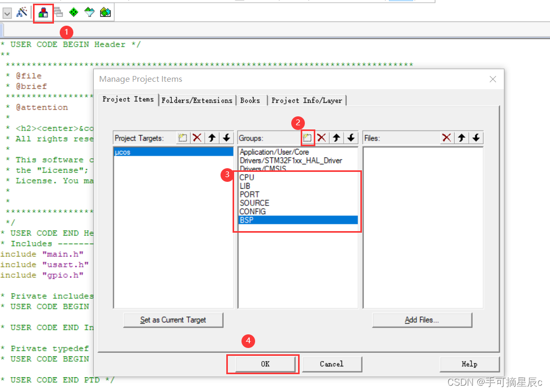The width and height of the screenshot is (550, 392).
Task: Delete the selected Group
Action: tap(322, 138)
